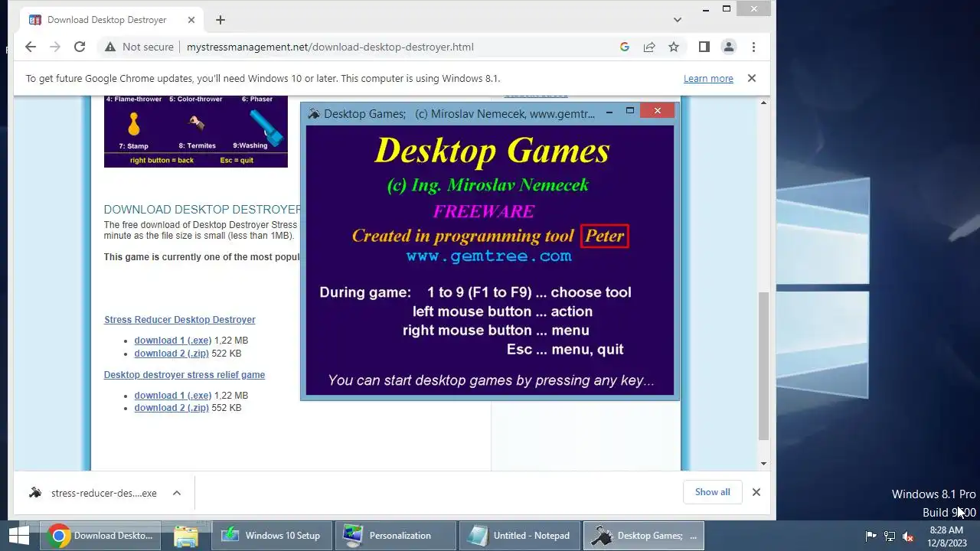
Task: Open a new tab with plus button
Action: 220,20
